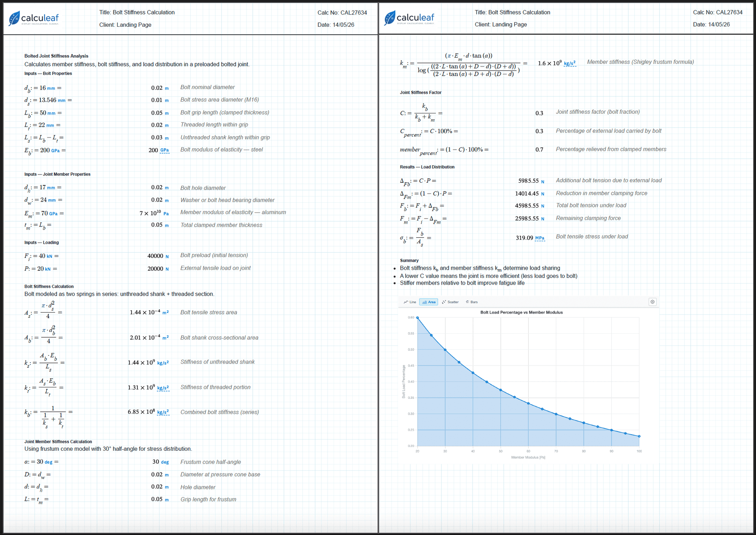
Task: Select value 13.546 in d_s input
Action: (x=47, y=100)
